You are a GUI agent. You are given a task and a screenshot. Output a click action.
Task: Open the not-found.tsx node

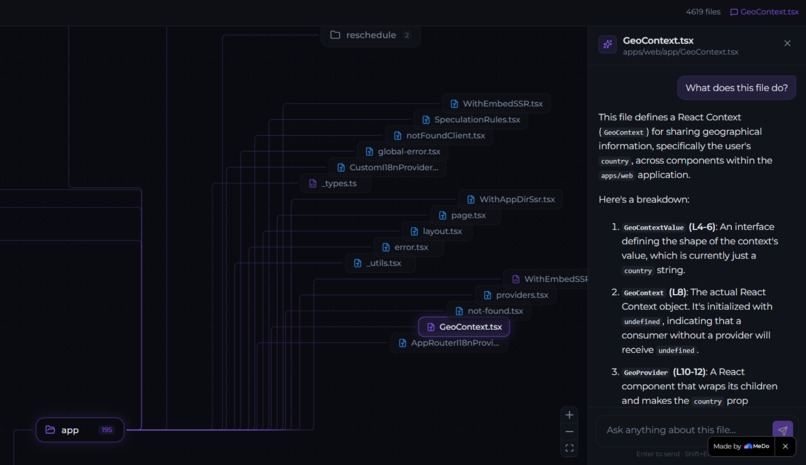489,311
